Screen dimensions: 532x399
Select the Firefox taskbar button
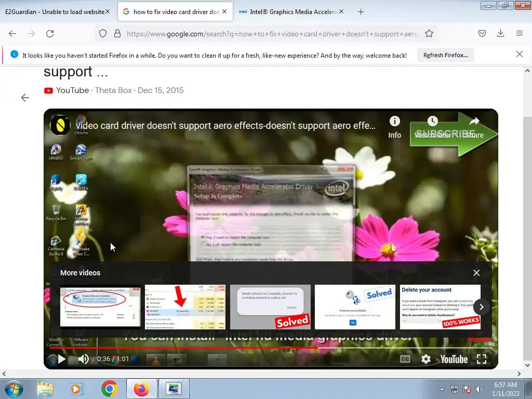click(141, 389)
